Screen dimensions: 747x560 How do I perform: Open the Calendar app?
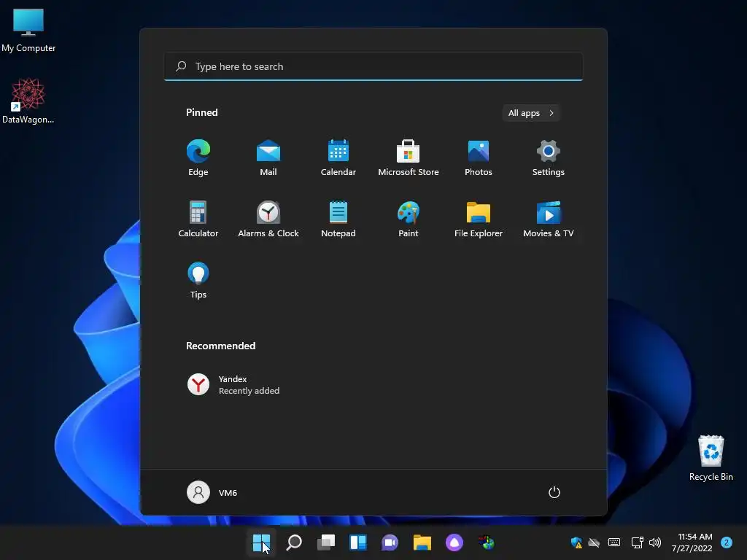click(338, 157)
